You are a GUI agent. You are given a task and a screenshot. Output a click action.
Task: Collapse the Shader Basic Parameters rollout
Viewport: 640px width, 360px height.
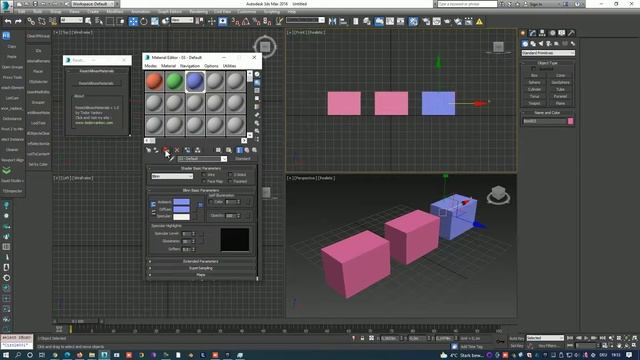tap(201, 168)
